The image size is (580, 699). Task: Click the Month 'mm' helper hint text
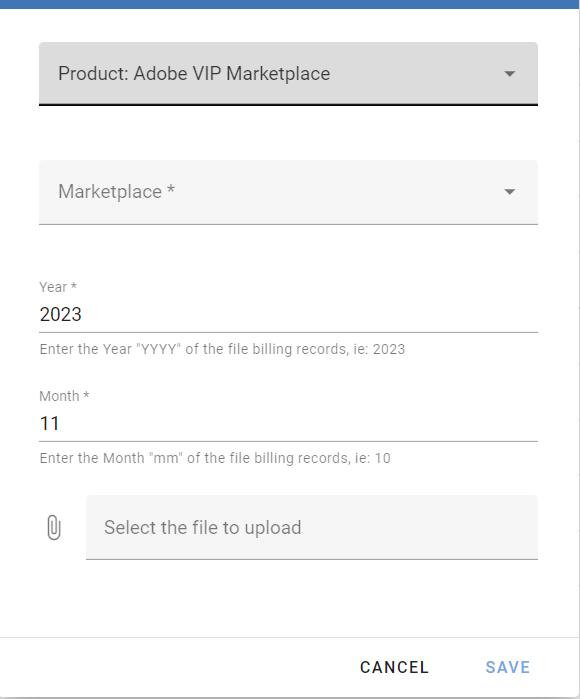pyautogui.click(x=215, y=458)
